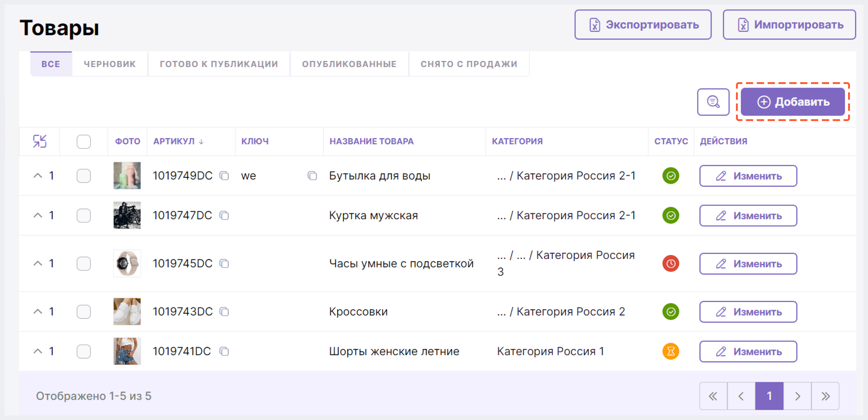Click red clock status icon for Часы умные

tap(671, 263)
